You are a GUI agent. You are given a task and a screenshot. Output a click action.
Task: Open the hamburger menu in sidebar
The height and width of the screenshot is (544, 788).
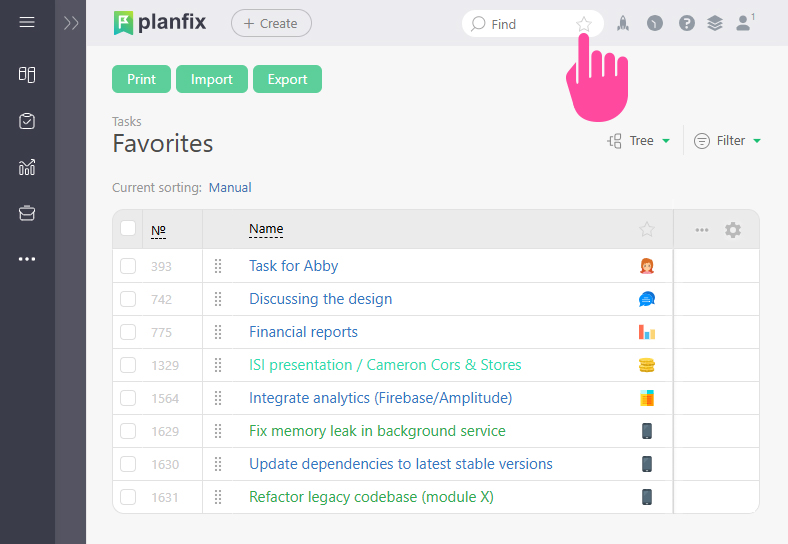coord(27,22)
